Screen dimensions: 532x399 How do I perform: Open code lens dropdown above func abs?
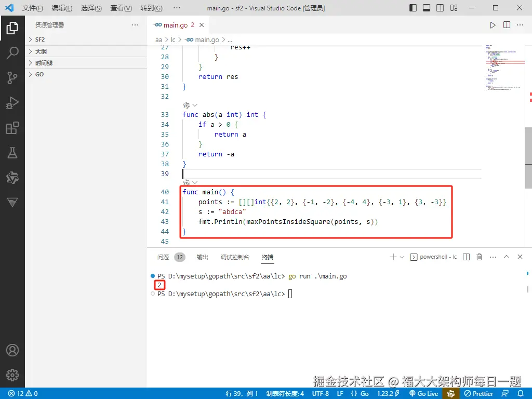coord(195,105)
